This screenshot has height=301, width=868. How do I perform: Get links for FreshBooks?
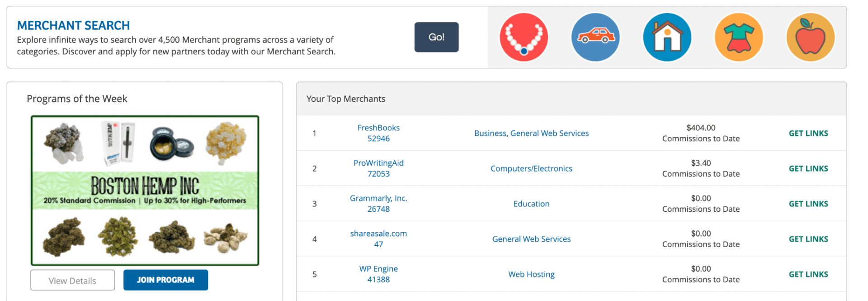coord(808,134)
